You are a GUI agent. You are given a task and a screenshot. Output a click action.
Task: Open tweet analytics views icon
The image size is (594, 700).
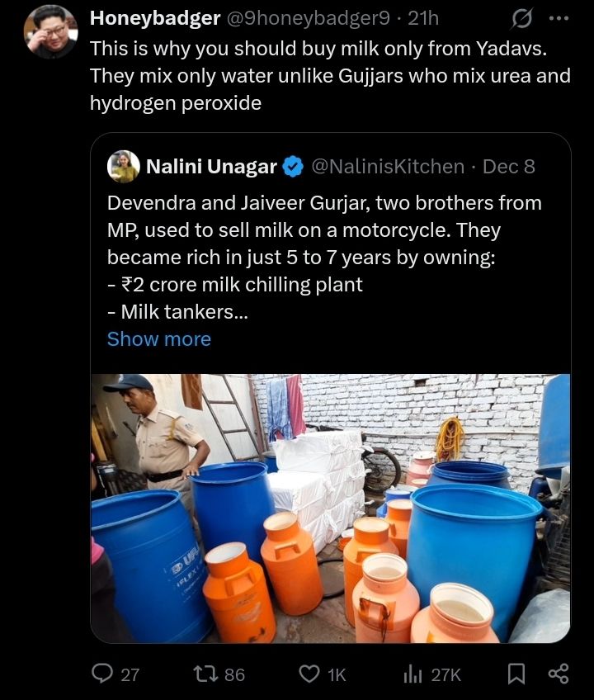(412, 674)
